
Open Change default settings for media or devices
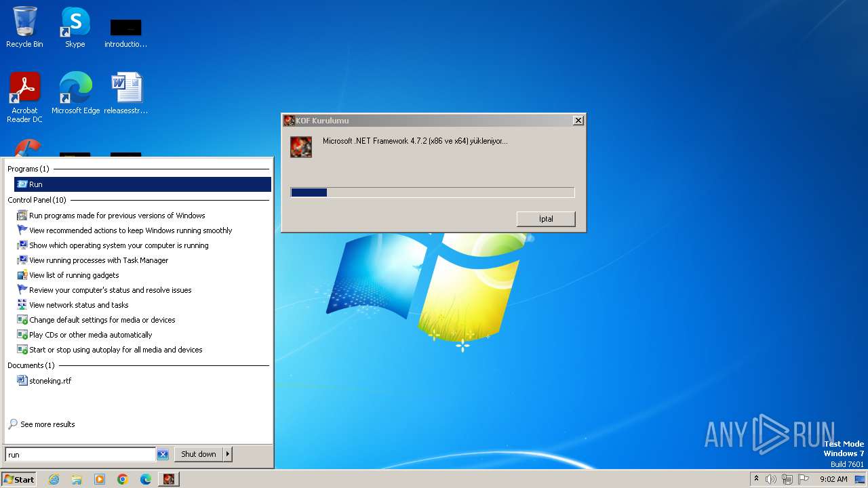tap(96, 320)
